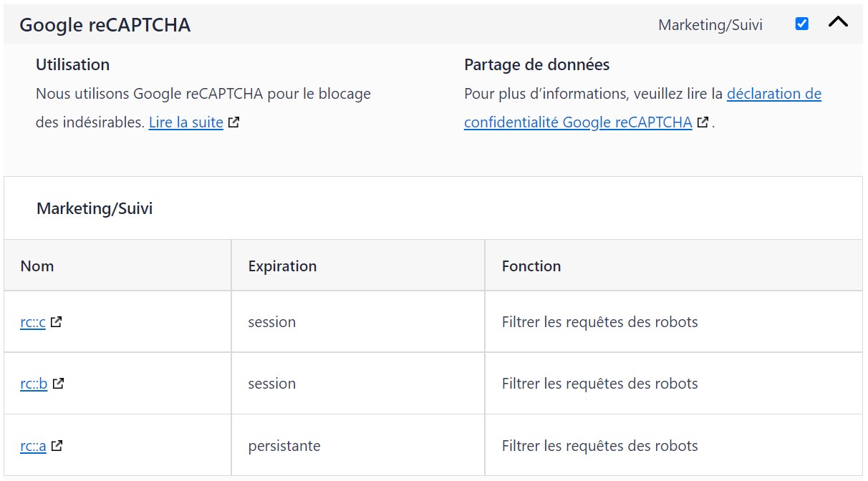Click the Google reCAPTCHA header title
The width and height of the screenshot is (868, 481).
[105, 25]
